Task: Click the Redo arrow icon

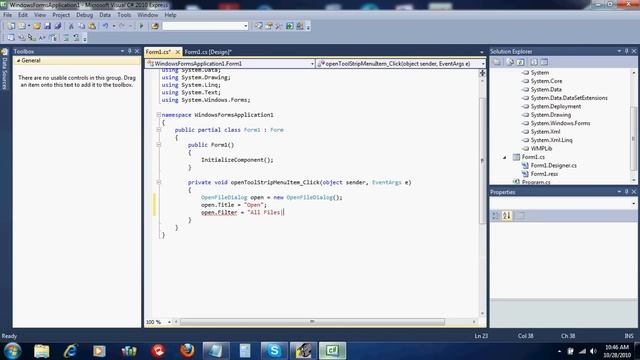Action: pyautogui.click(x=122, y=26)
